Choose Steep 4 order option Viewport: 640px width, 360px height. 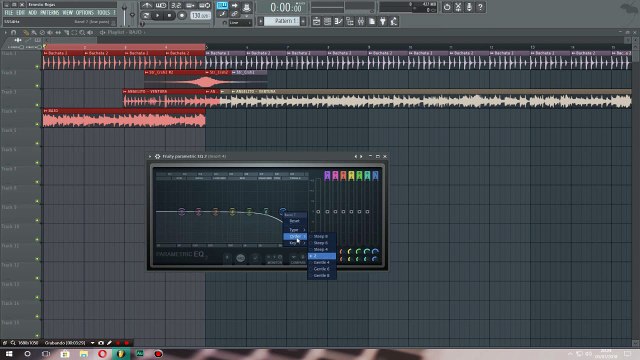click(322, 249)
